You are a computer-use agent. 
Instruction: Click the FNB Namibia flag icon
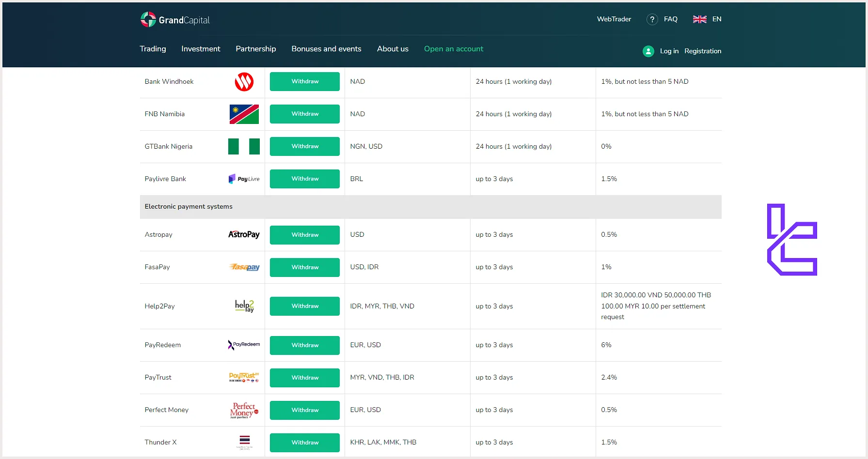(244, 114)
